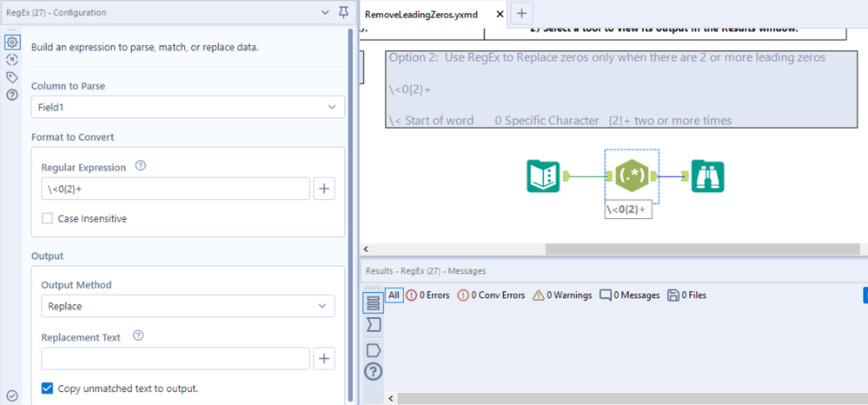
Task: Open the Results window help icon
Action: pyautogui.click(x=374, y=371)
